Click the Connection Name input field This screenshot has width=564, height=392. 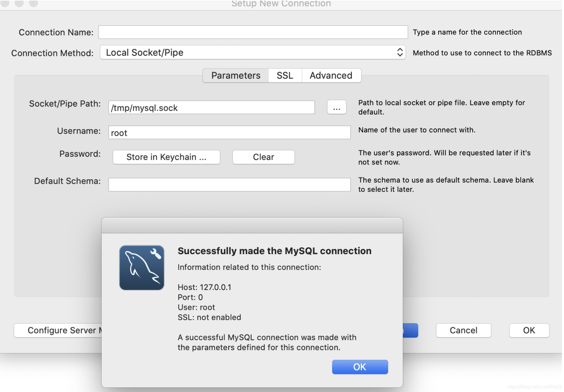(253, 32)
